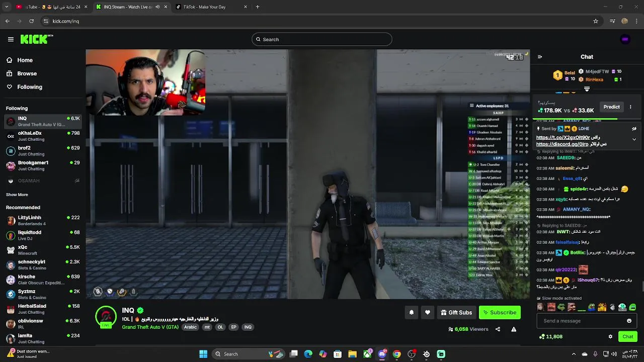Click the Subscribe button
Image resolution: width=644 pixels, height=362 pixels.
pos(500,312)
